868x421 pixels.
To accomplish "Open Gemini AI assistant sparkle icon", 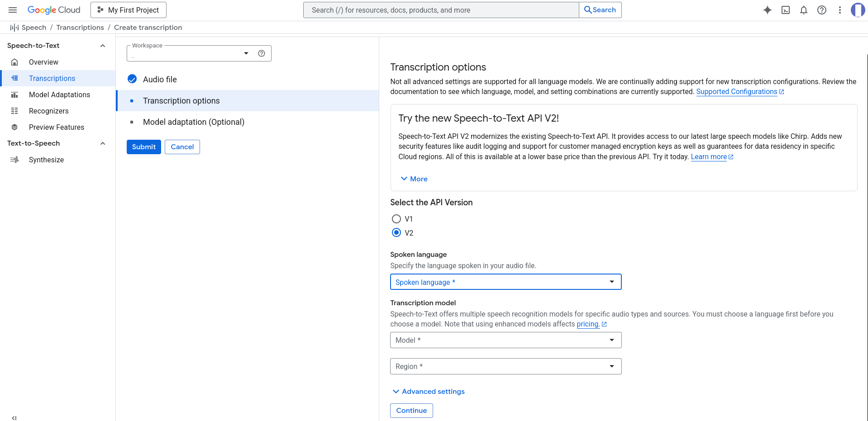I will [767, 10].
